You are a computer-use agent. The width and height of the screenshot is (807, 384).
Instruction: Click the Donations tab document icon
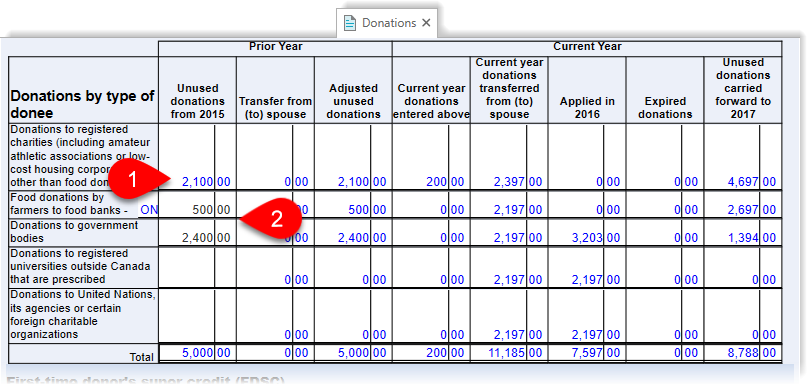(350, 23)
